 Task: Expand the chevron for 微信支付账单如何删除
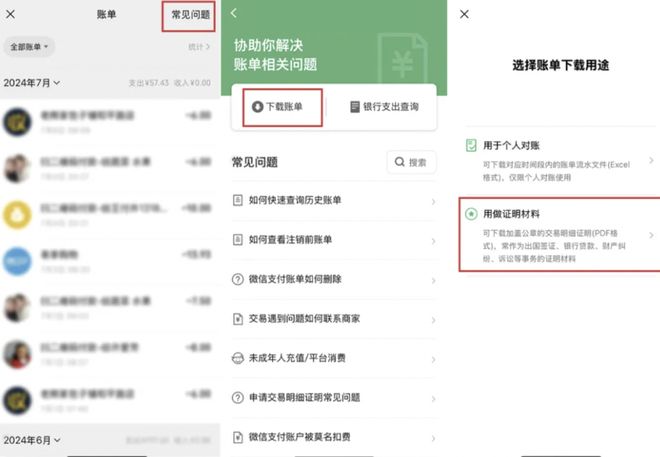coord(433,281)
